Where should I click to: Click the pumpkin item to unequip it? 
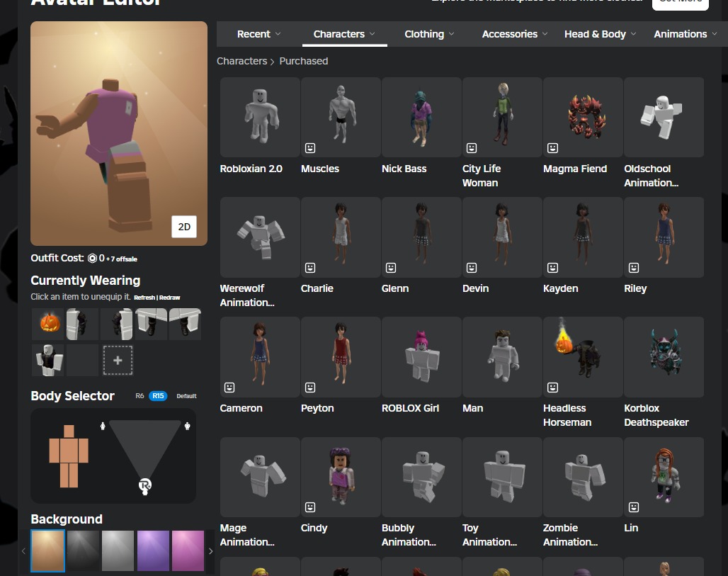[x=47, y=324]
